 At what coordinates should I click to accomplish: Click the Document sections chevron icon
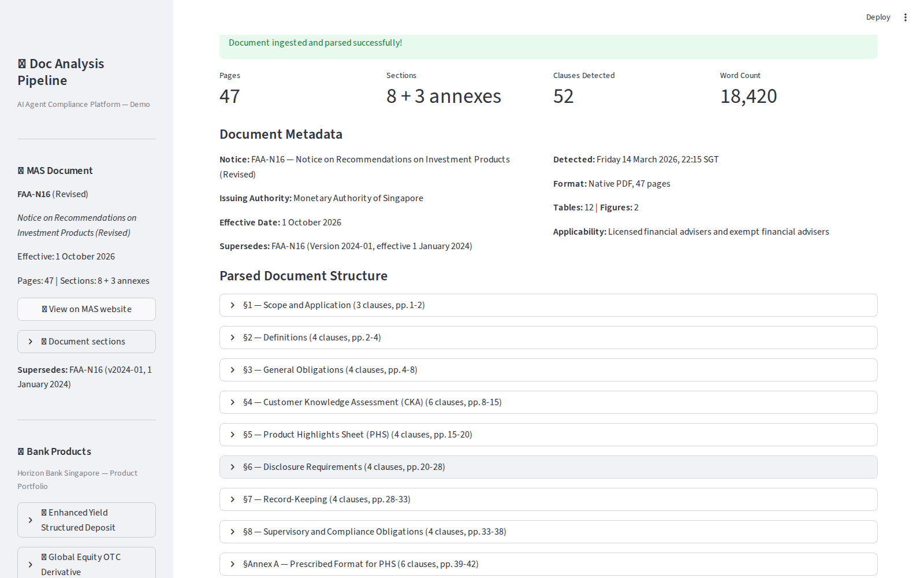(31, 342)
